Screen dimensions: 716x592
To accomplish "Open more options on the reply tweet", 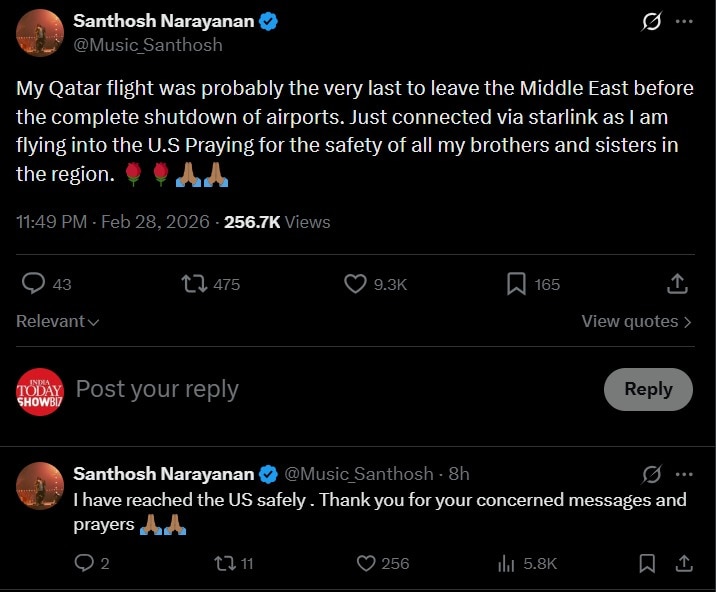I will point(684,473).
